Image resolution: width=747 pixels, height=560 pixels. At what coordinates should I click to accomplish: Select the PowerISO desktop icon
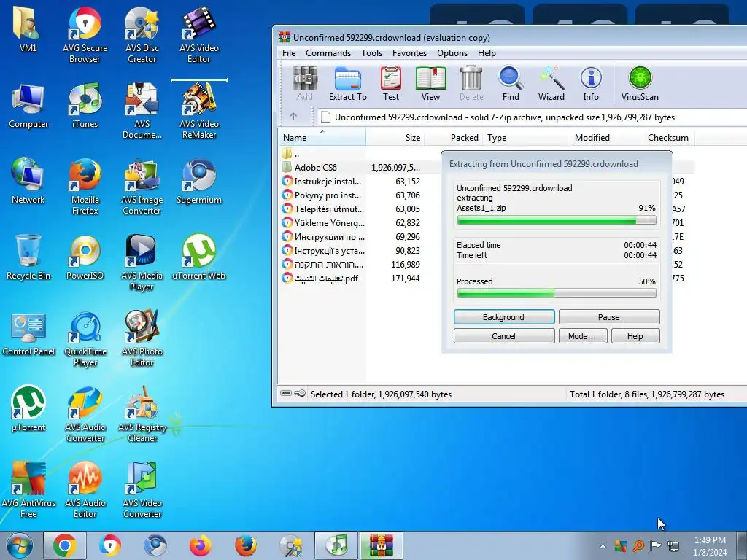pos(85,257)
